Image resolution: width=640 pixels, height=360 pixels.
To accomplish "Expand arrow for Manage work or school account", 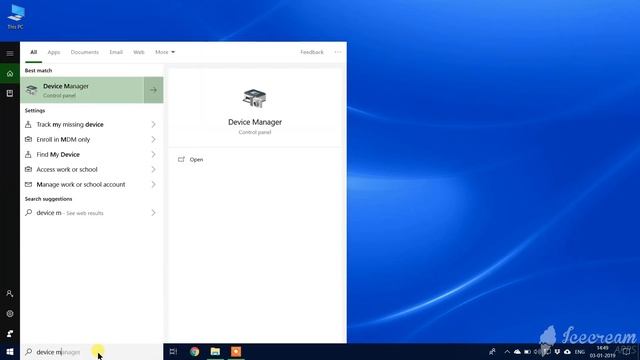I will point(153,184).
